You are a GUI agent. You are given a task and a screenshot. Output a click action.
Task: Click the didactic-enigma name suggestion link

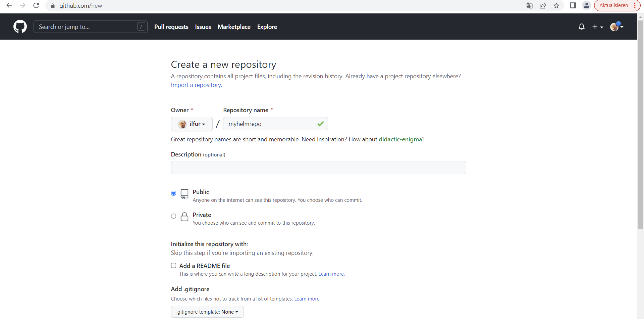400,139
